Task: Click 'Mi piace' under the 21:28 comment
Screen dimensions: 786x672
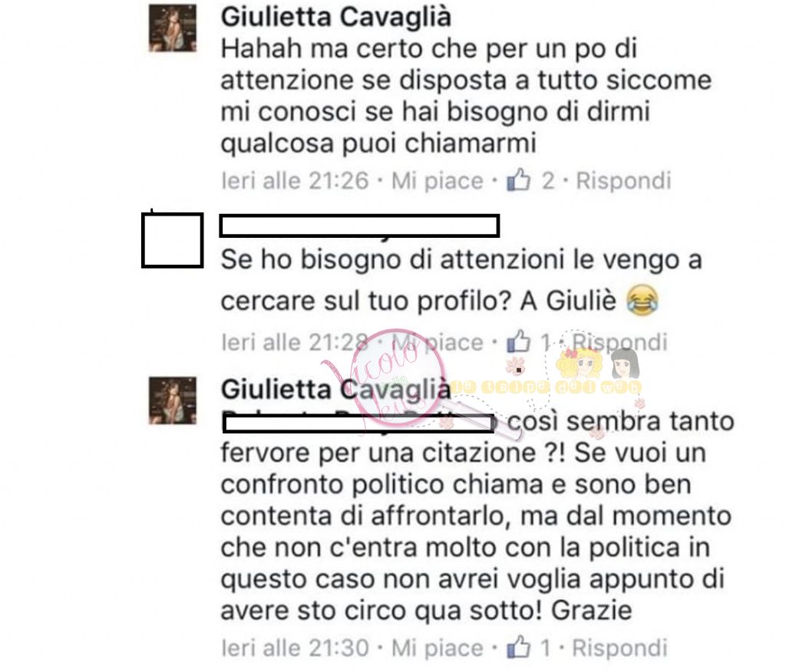Action: (x=437, y=342)
